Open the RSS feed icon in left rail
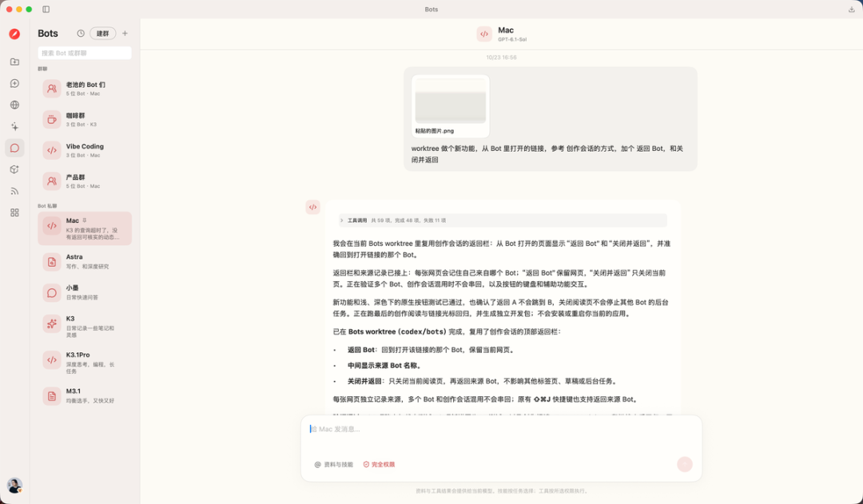Image resolution: width=863 pixels, height=504 pixels. tap(15, 191)
